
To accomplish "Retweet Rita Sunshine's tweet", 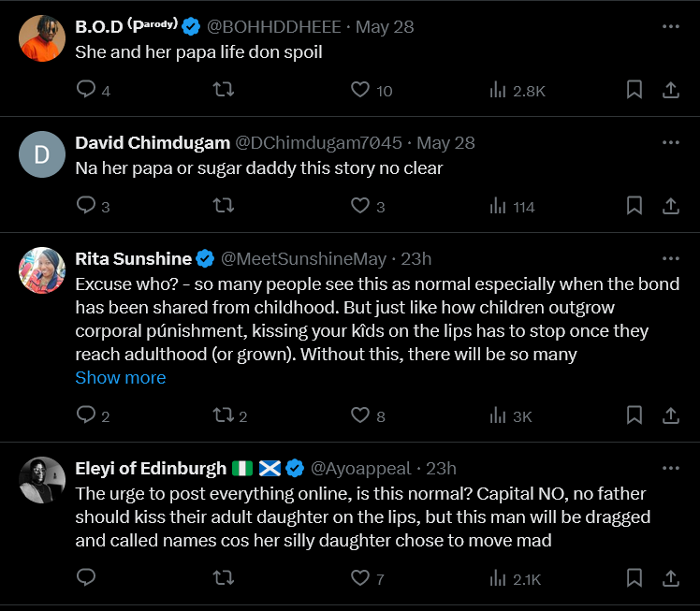I will [x=223, y=415].
